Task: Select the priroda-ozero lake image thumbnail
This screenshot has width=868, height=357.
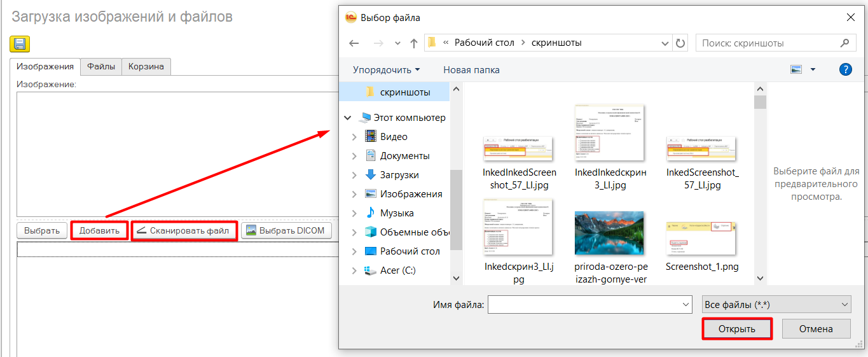Action: pos(609,234)
